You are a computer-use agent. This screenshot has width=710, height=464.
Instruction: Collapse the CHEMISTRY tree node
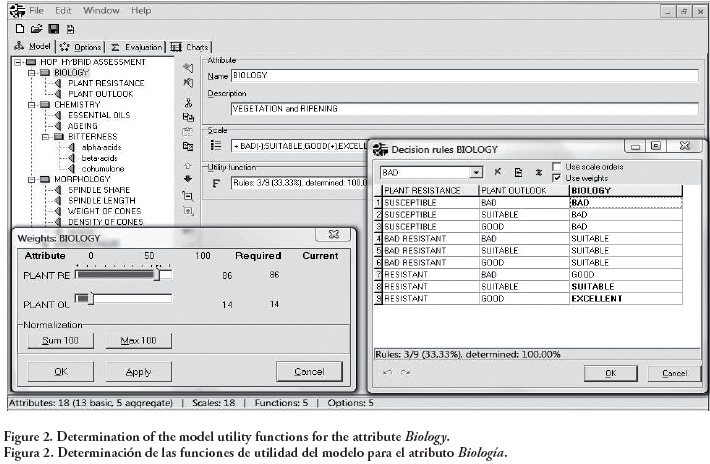32,105
